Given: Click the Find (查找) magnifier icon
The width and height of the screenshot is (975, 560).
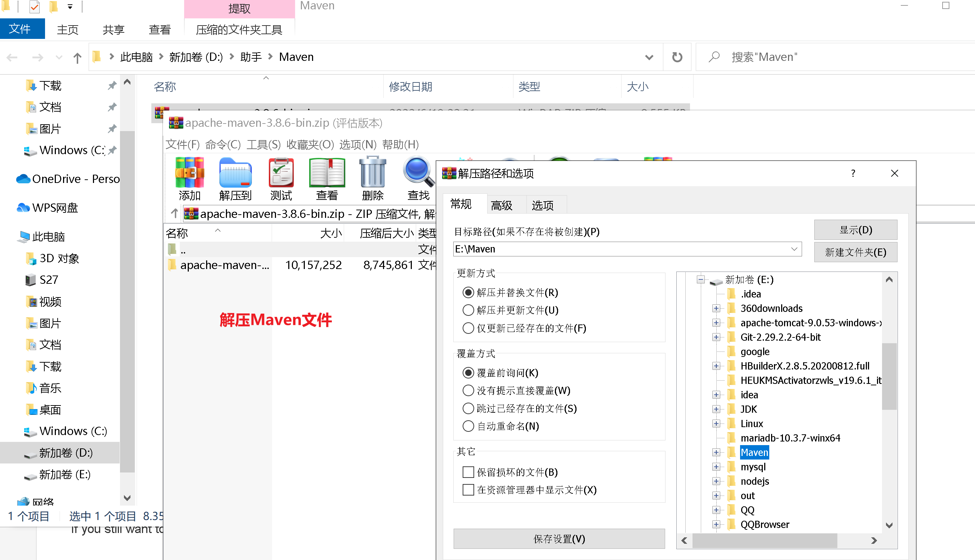Looking at the screenshot, I should 418,179.
